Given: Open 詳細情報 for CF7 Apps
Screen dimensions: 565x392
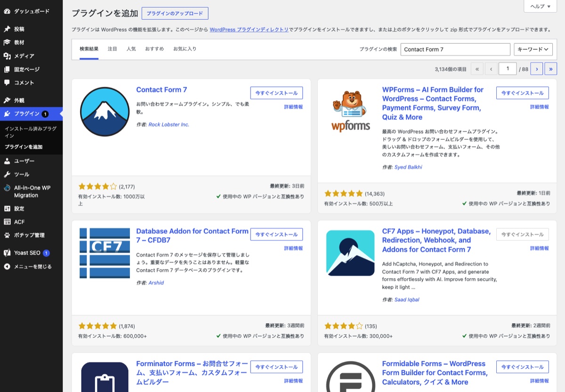Looking at the screenshot, I should pos(540,248).
